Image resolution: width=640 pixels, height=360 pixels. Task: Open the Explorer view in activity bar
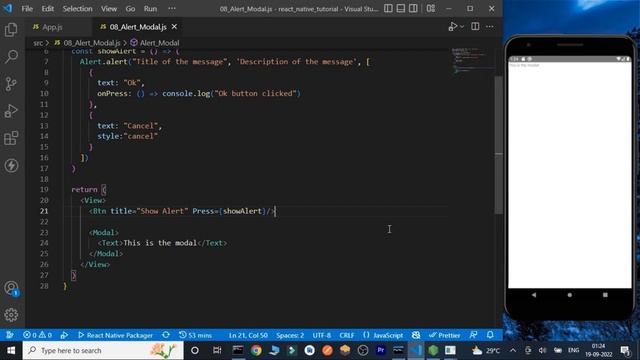tap(11, 29)
